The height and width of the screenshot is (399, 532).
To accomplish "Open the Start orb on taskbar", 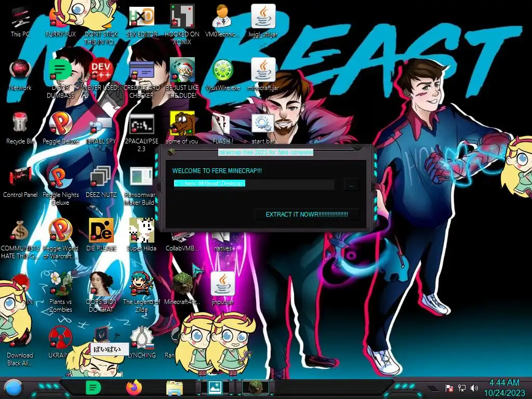I will click(14, 388).
